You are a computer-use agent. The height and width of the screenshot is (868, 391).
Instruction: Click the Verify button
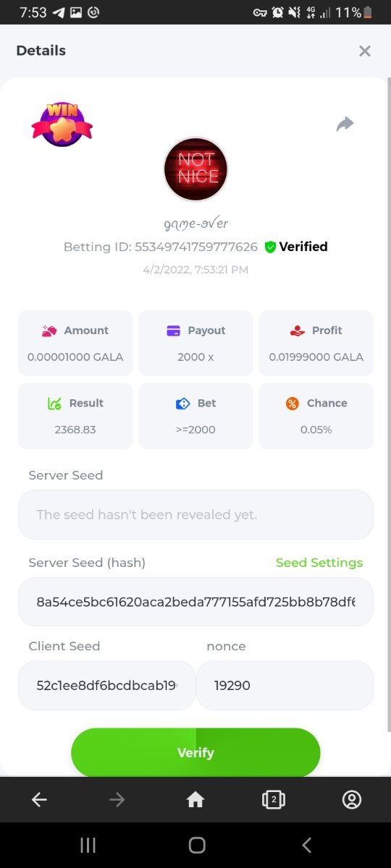point(195,752)
